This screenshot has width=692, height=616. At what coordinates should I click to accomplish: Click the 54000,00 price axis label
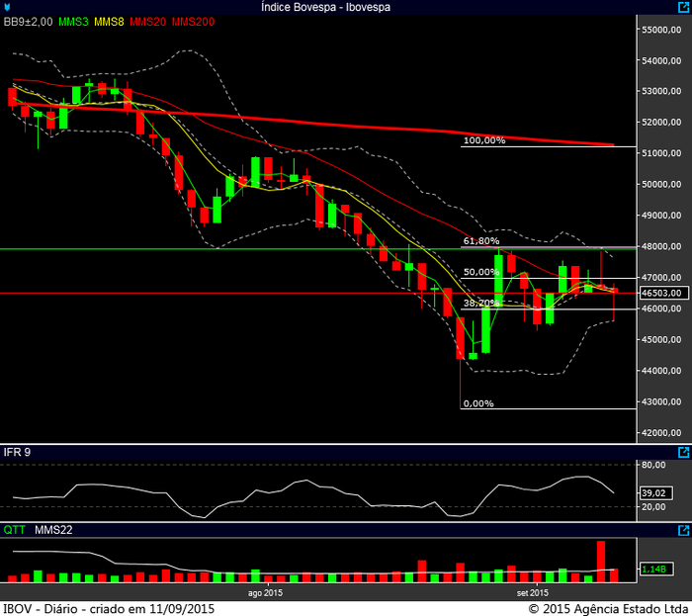click(661, 60)
